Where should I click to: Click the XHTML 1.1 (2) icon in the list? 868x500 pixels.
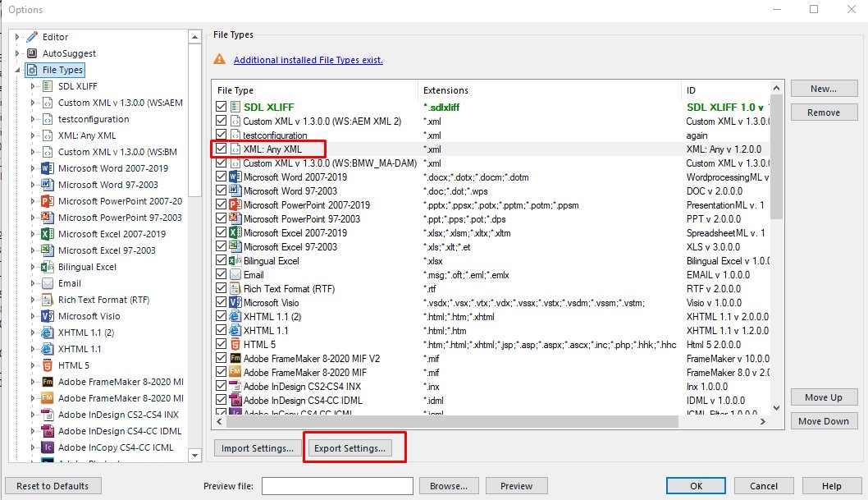(235, 317)
